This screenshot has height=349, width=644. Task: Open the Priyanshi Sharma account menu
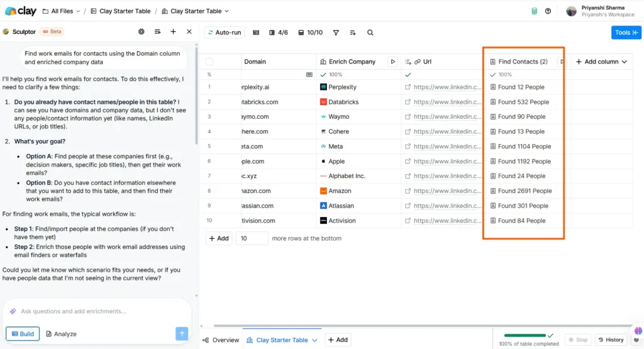(601, 11)
